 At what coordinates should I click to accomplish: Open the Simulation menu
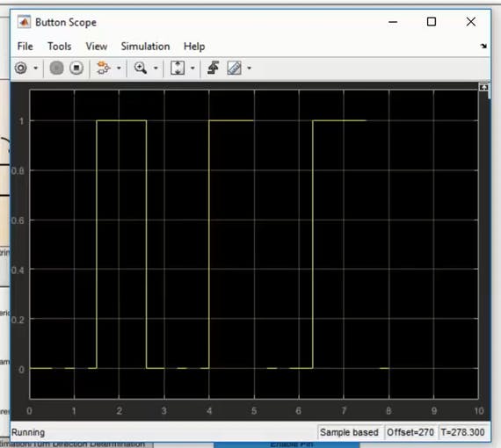click(x=145, y=47)
